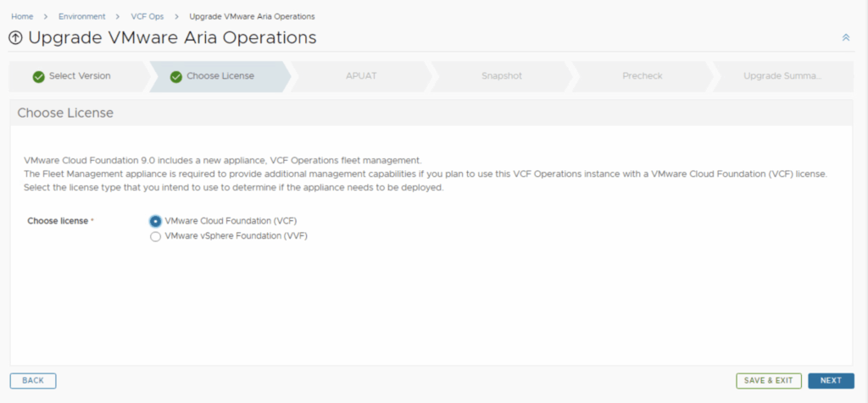868x403 pixels.
Task: Jump to Precheck wizard step
Action: coord(642,76)
